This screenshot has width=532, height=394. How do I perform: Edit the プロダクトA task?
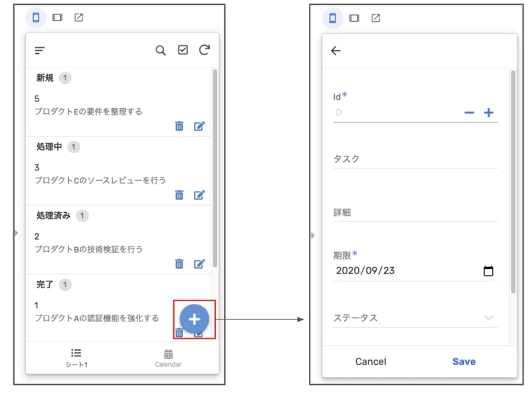coord(198,333)
